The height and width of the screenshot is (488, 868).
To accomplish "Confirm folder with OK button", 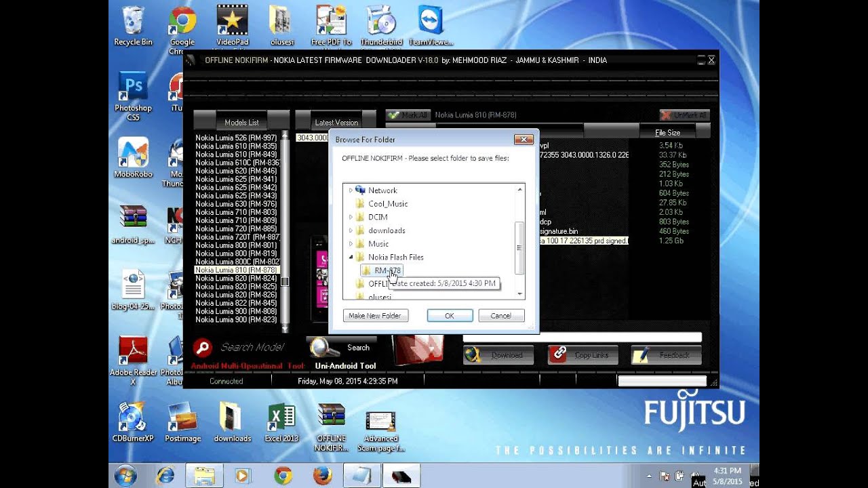I will point(450,316).
